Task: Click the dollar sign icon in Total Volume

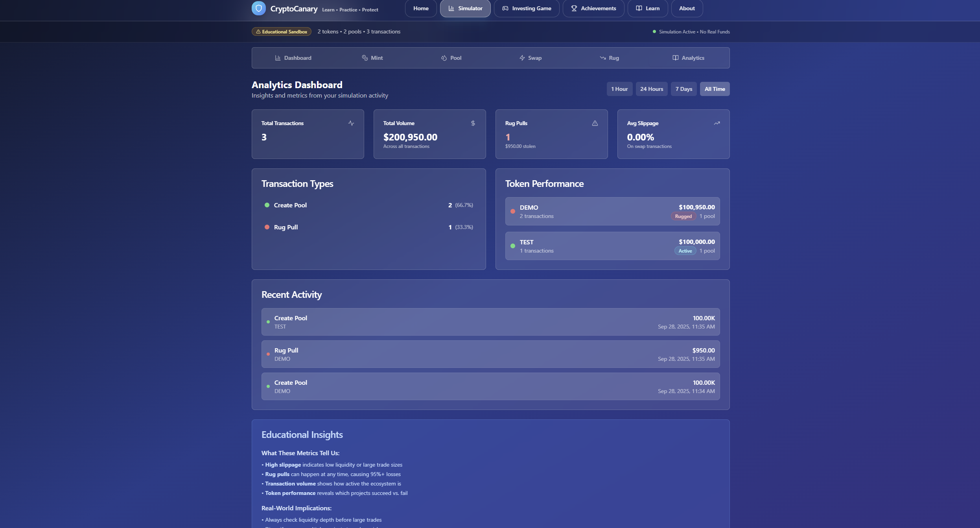Action: pos(473,123)
